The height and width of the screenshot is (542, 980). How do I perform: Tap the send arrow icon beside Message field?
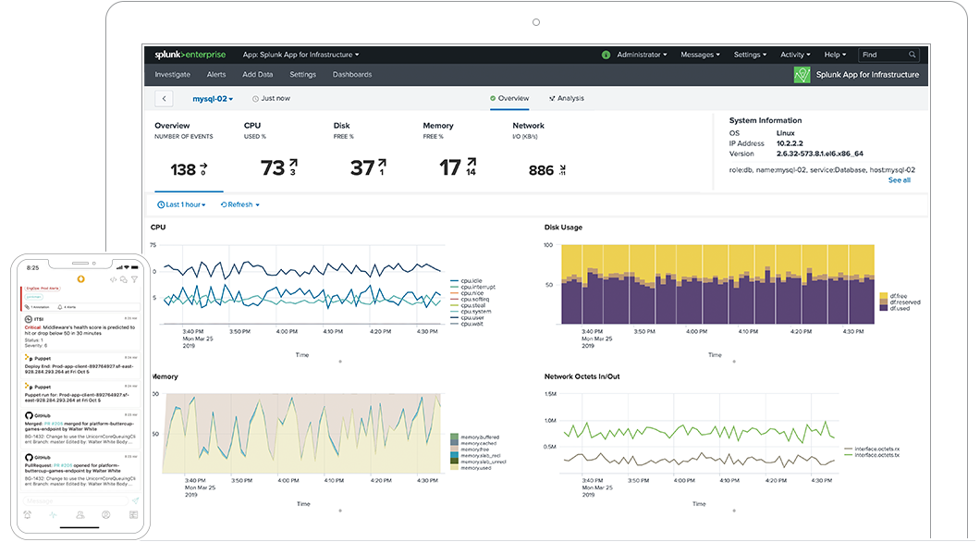tap(135, 500)
